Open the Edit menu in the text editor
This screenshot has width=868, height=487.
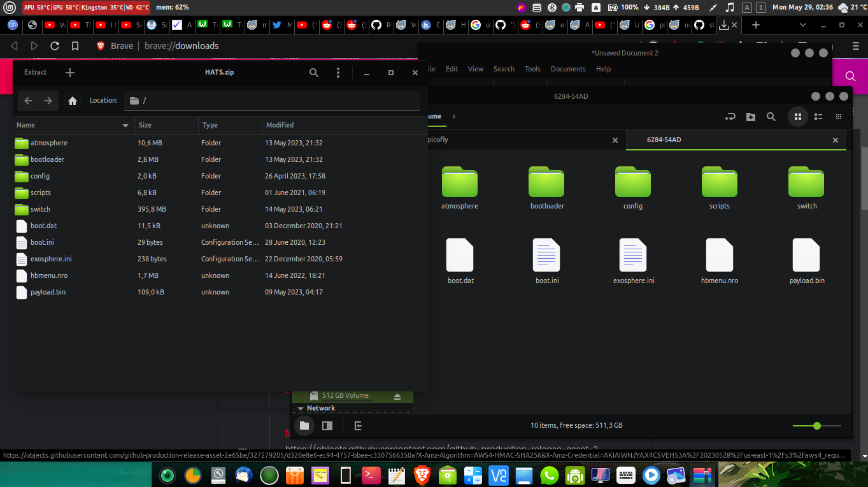click(452, 69)
